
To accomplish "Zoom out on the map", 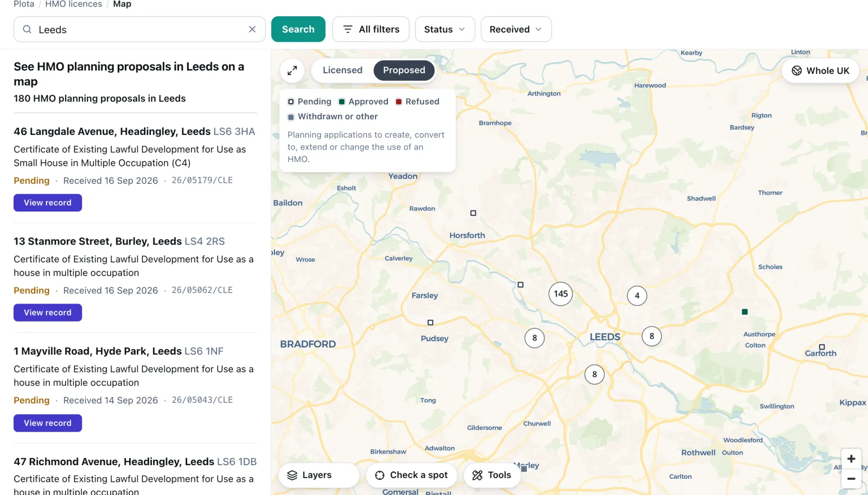I will coord(851,479).
